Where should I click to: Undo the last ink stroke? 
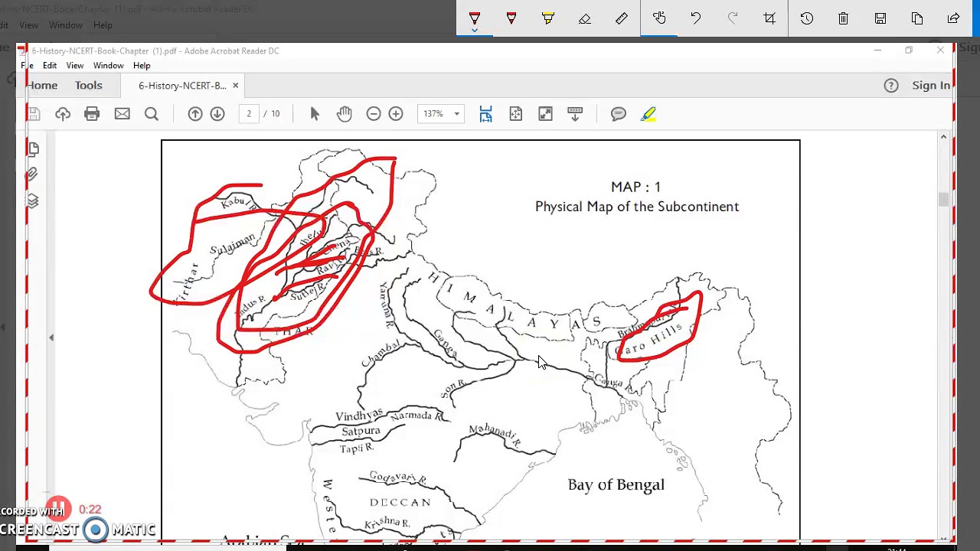point(696,18)
